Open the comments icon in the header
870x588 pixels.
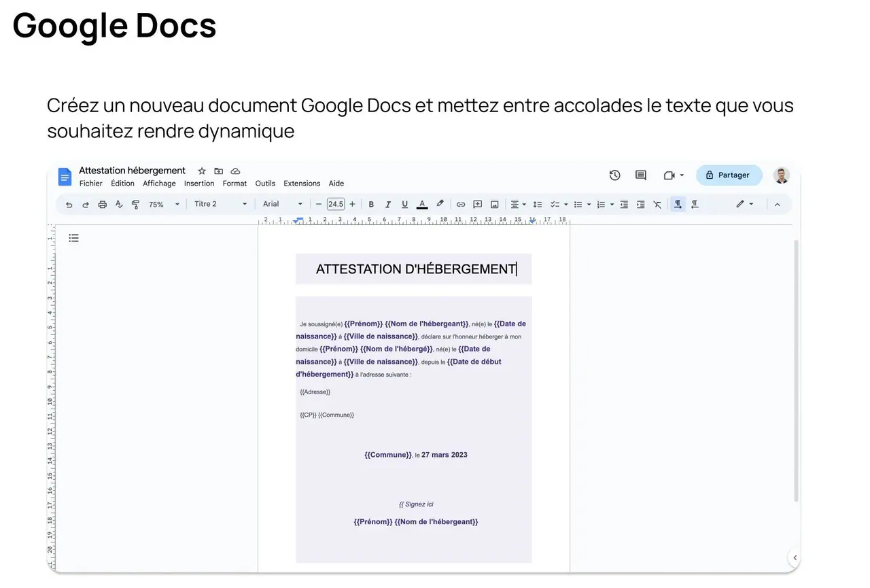[x=641, y=175]
